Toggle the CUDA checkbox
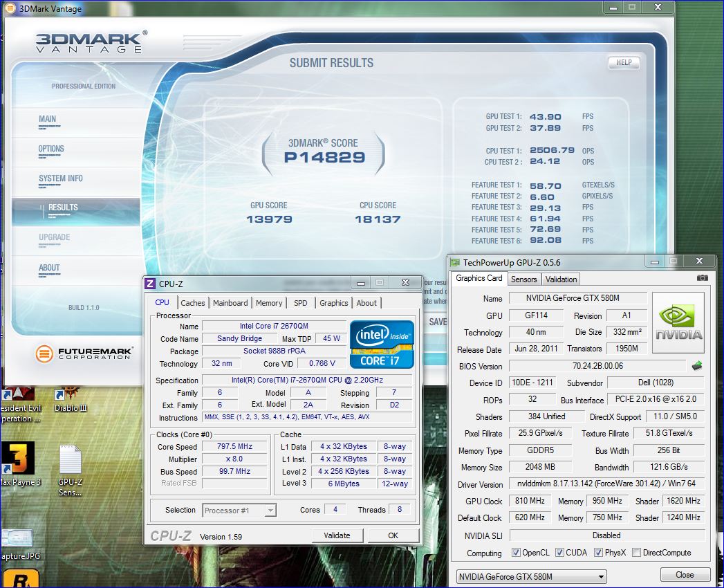This screenshot has height=588, width=724. coord(559,553)
